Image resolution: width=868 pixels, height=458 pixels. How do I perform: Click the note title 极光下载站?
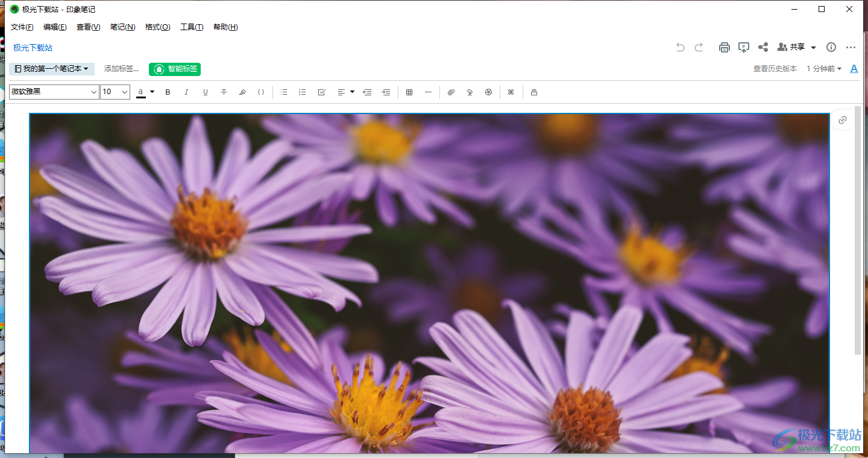coord(33,48)
